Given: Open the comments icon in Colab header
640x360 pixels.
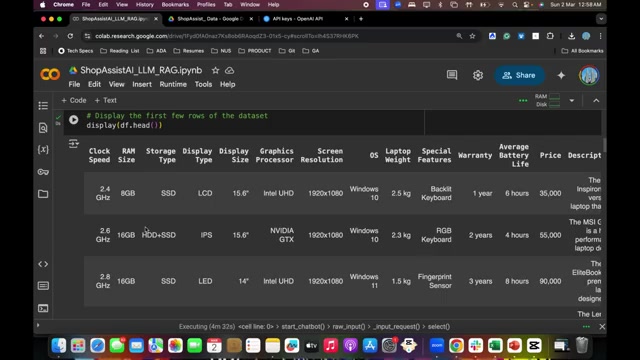Looking at the screenshot, I should click(452, 75).
